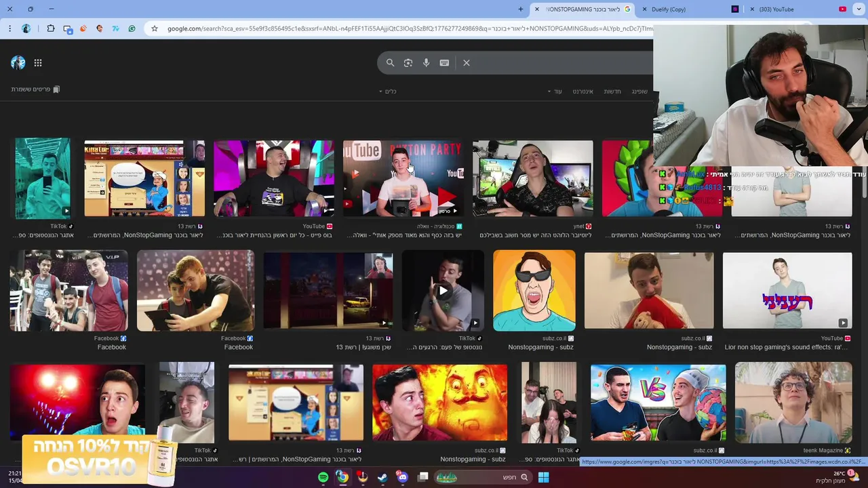Open the Google account avatar
868x488 pixels.
click(18, 63)
